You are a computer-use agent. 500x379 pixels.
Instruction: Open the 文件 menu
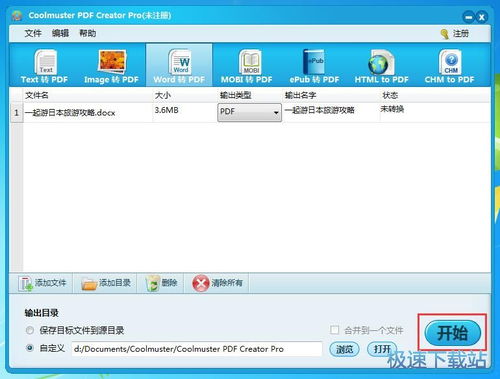33,33
